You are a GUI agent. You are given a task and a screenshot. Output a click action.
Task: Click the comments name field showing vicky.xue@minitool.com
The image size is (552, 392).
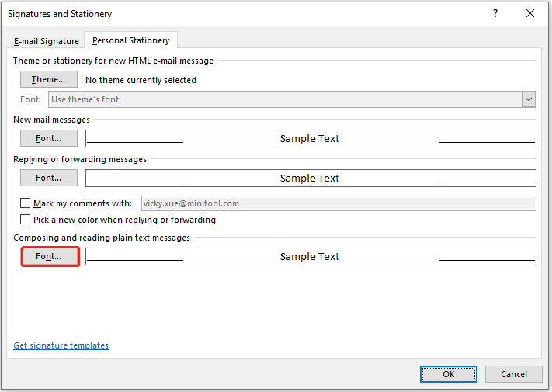pyautogui.click(x=338, y=203)
